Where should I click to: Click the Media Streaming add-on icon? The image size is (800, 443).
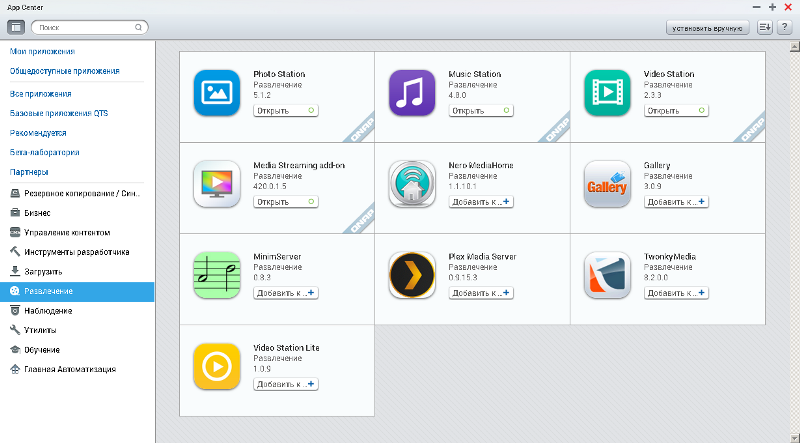point(217,184)
